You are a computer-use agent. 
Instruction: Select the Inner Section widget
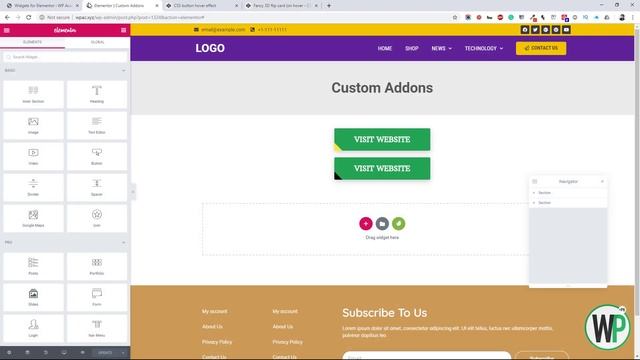(x=33, y=95)
